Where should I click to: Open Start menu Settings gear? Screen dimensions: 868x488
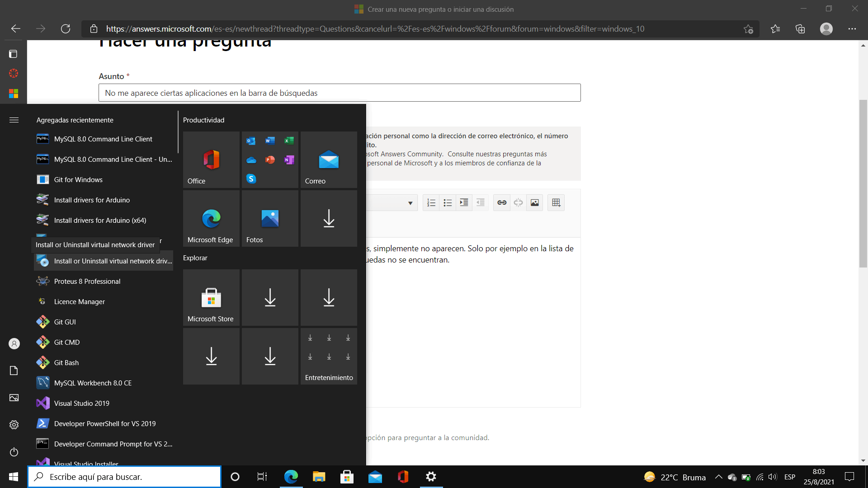14,425
